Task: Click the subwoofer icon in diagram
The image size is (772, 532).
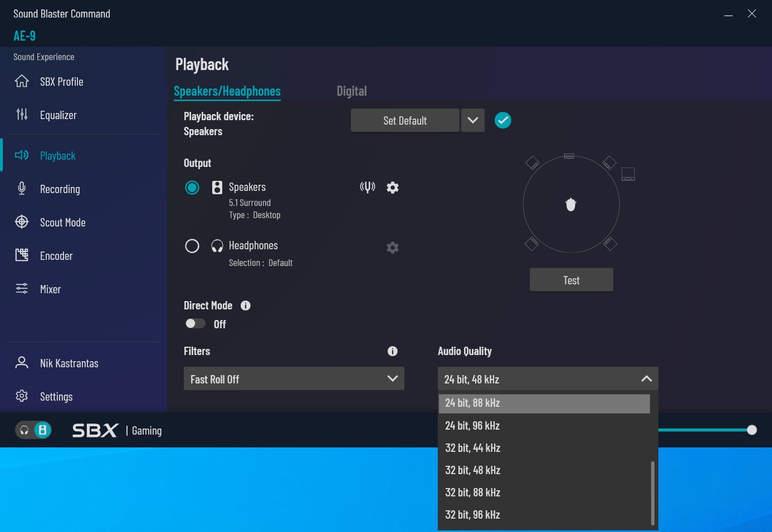Action: (x=628, y=174)
